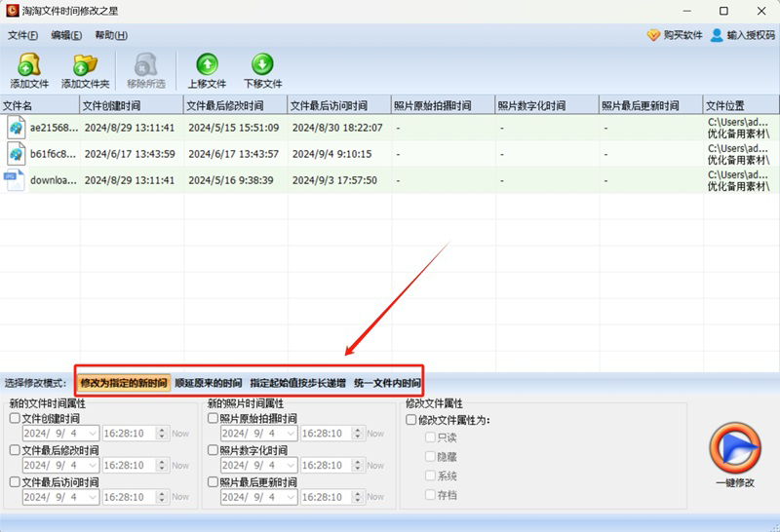Image resolution: width=780 pixels, height=532 pixels.
Task: Open the 帮助(H) menu
Action: (111, 35)
